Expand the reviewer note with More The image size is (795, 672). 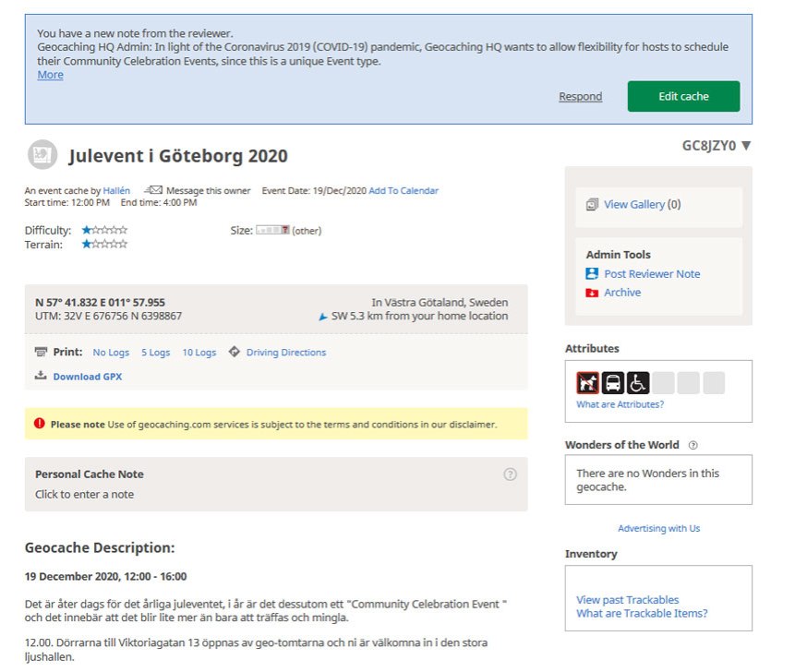click(50, 75)
